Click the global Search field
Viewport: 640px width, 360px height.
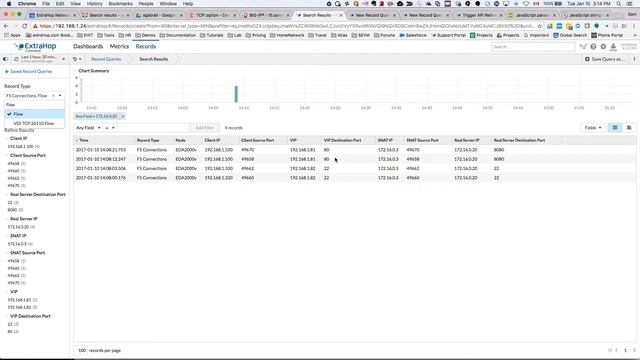(x=533, y=47)
